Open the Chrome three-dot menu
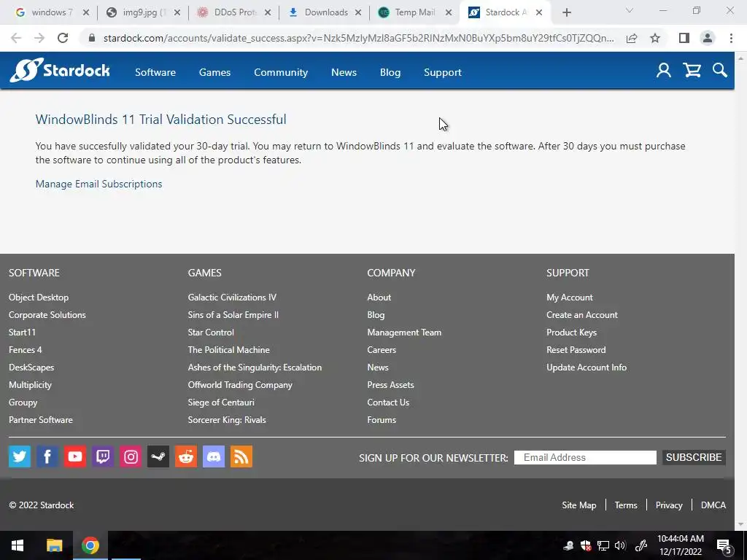This screenshot has height=560, width=747. [x=731, y=38]
